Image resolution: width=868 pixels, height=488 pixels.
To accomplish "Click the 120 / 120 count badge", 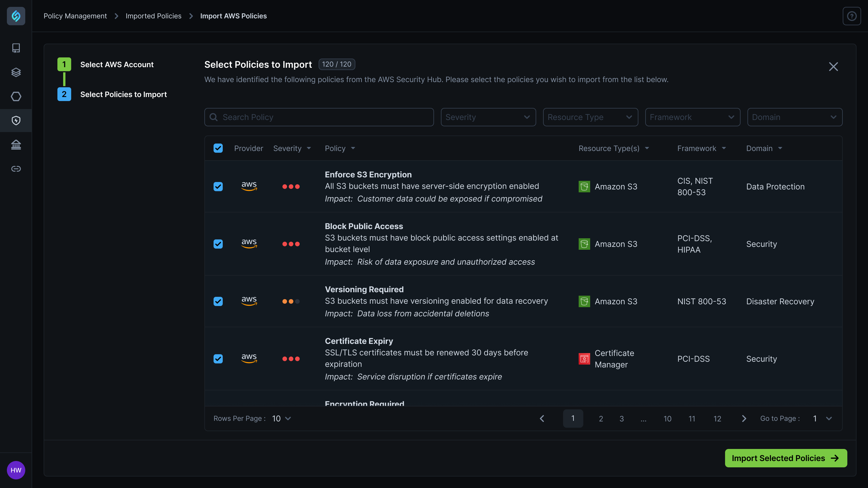I will tap(337, 64).
